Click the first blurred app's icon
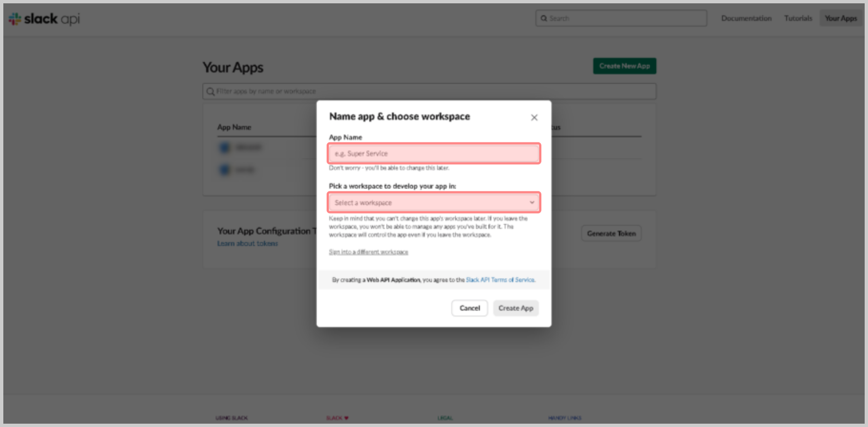 tap(225, 147)
